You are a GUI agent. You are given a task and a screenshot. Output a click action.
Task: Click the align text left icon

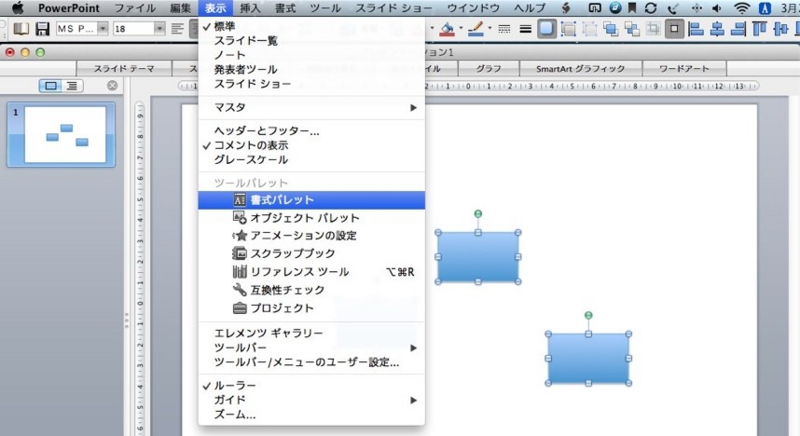pyautogui.click(x=178, y=29)
